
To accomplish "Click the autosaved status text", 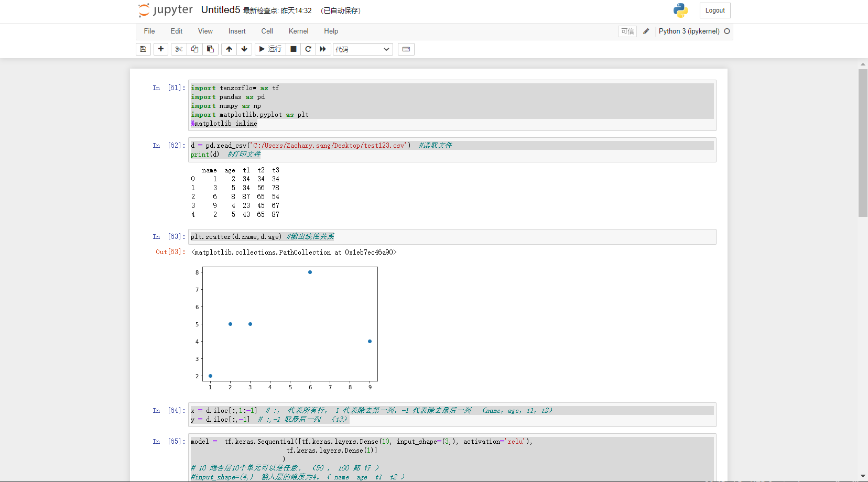I will (x=341, y=10).
